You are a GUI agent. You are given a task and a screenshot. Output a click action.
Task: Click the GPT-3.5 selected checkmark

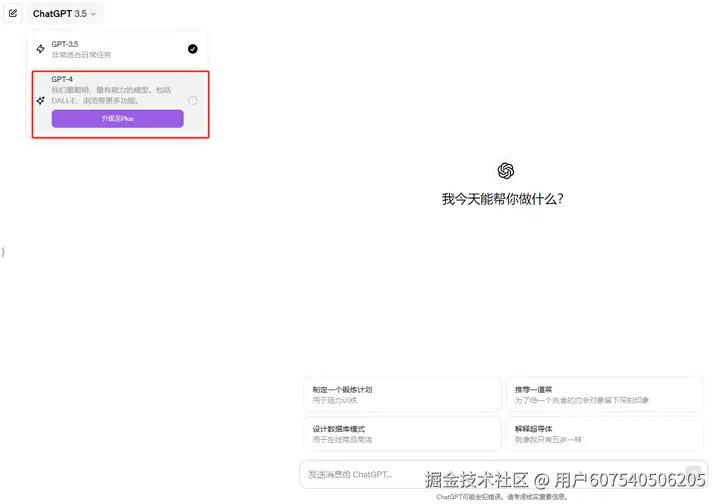coord(193,49)
